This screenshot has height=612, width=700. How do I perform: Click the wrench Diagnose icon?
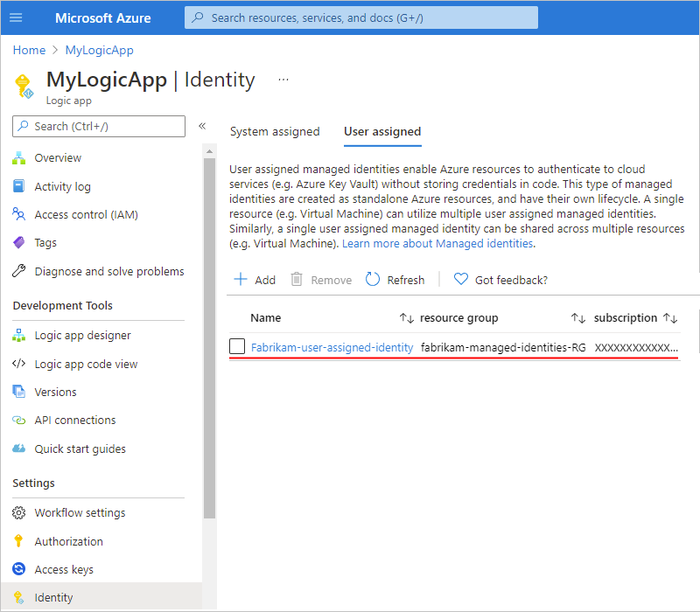18,270
